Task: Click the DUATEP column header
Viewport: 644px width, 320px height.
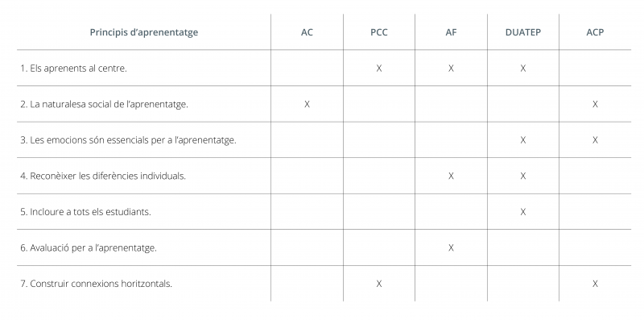Action: coord(522,32)
